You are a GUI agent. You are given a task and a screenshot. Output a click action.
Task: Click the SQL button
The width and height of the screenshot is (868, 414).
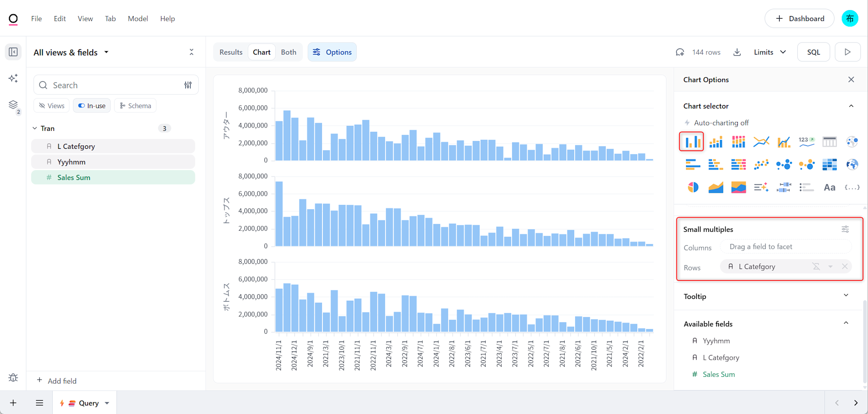(x=813, y=52)
